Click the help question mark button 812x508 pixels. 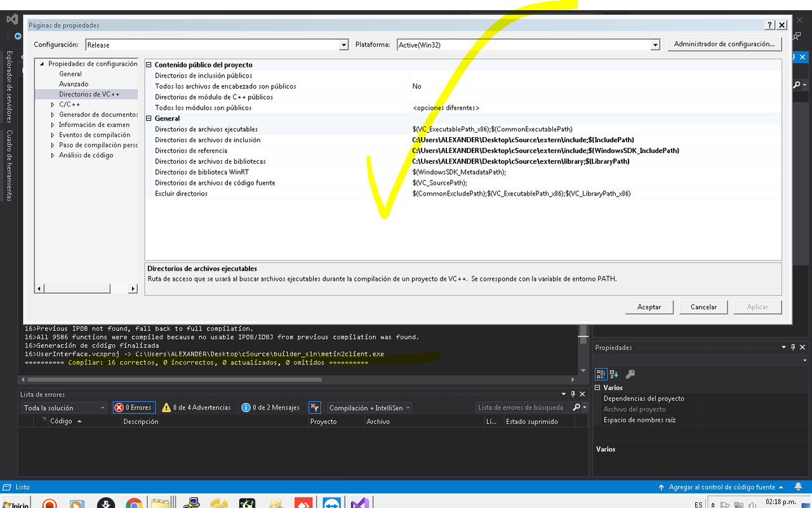click(769, 25)
